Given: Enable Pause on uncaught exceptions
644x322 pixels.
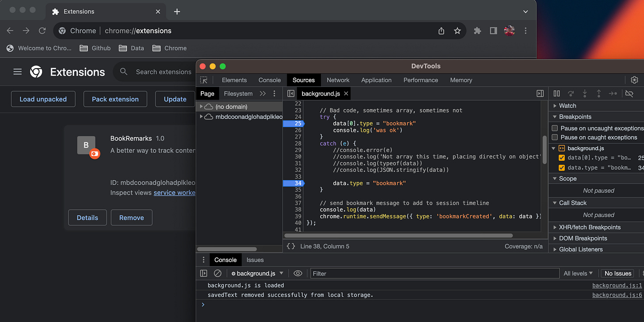Looking at the screenshot, I should click(555, 128).
